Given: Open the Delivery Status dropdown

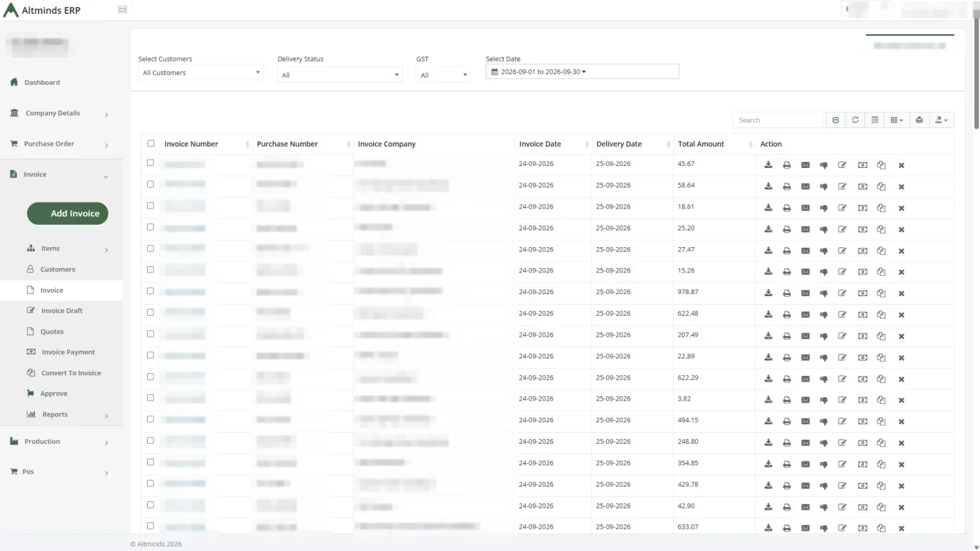Looking at the screenshot, I should [339, 75].
